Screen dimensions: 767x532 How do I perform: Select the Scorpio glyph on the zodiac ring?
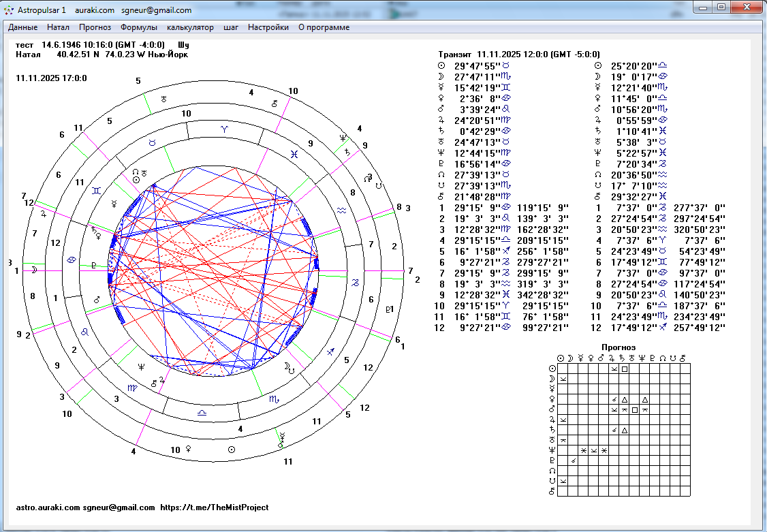tap(273, 398)
